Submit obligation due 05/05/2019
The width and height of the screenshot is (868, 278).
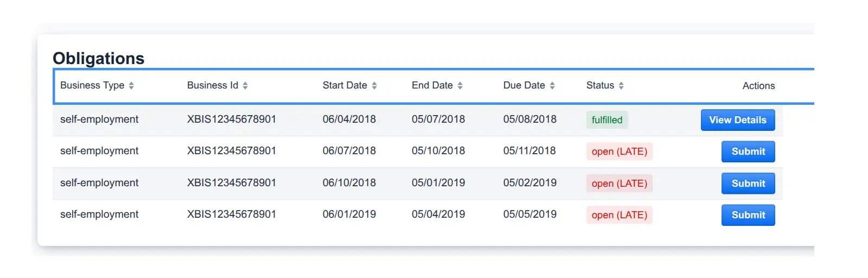pyautogui.click(x=748, y=215)
